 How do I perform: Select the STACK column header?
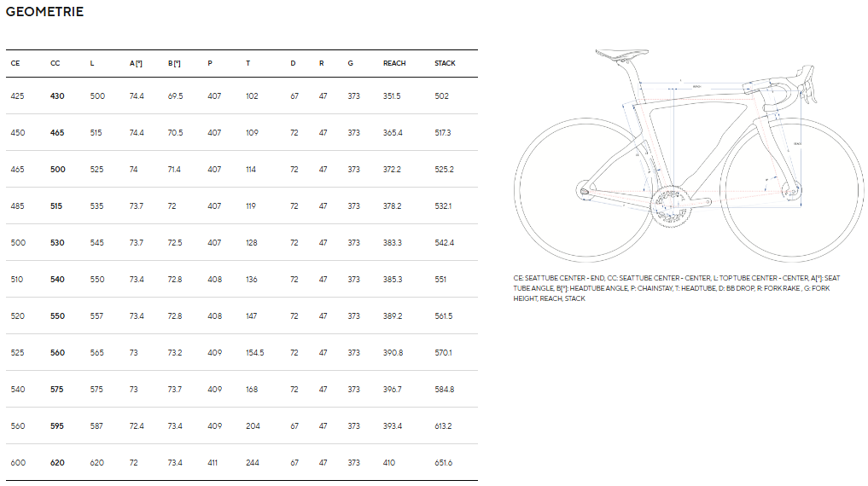[x=445, y=64]
